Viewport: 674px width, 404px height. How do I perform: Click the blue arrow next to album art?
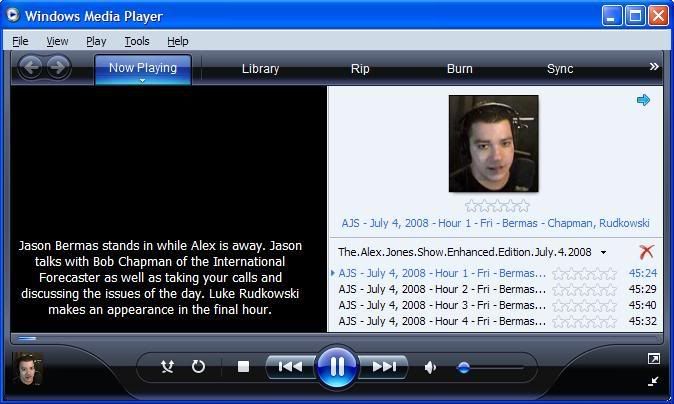click(x=643, y=100)
